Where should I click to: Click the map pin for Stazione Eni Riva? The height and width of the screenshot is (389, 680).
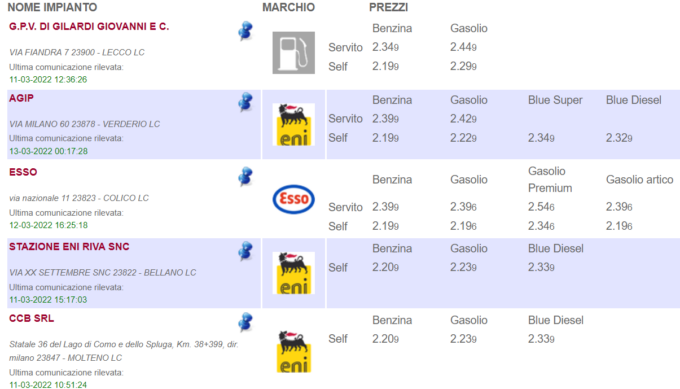point(245,251)
